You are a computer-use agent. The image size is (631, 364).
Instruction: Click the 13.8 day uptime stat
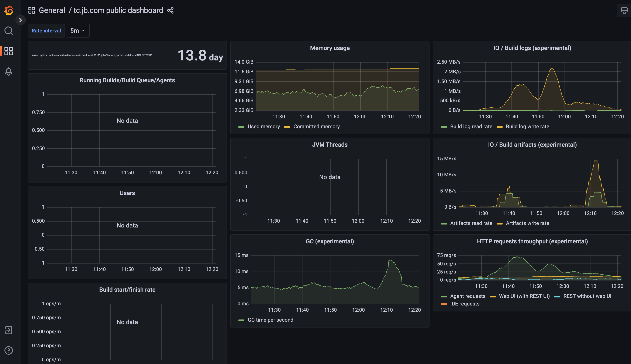click(200, 56)
